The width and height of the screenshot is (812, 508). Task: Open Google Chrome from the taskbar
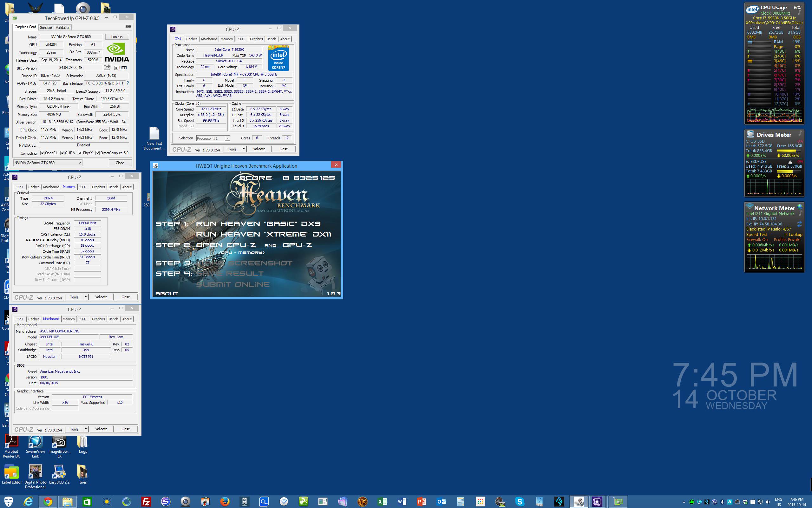tap(48, 502)
